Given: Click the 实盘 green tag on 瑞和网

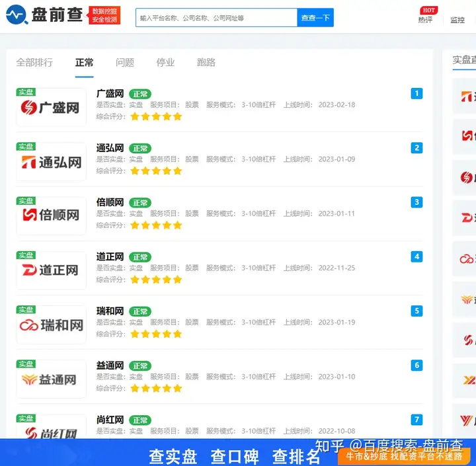Looking at the screenshot, I should 26,309.
